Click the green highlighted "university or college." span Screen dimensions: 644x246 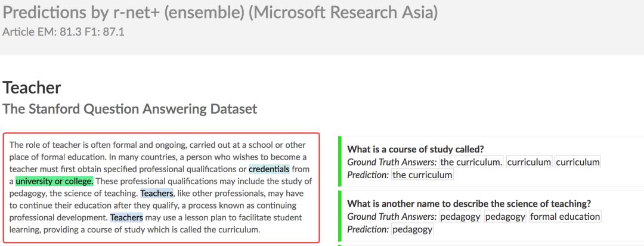pyautogui.click(x=54, y=181)
